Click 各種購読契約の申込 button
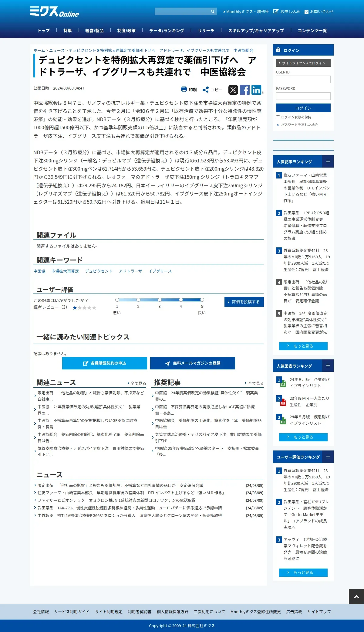Viewport: 364px width, 632px height. [x=105, y=363]
